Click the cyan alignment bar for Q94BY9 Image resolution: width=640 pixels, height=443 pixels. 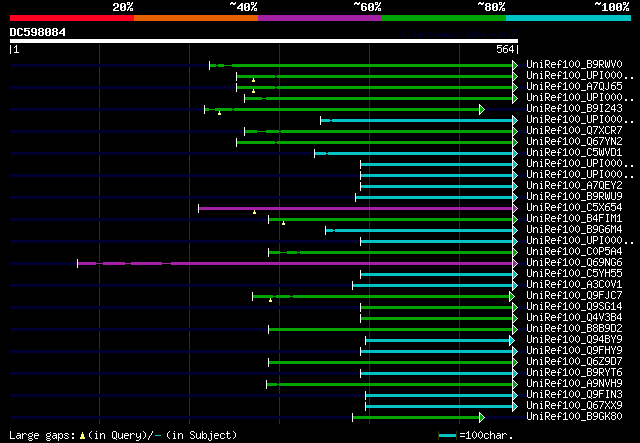tap(438, 341)
